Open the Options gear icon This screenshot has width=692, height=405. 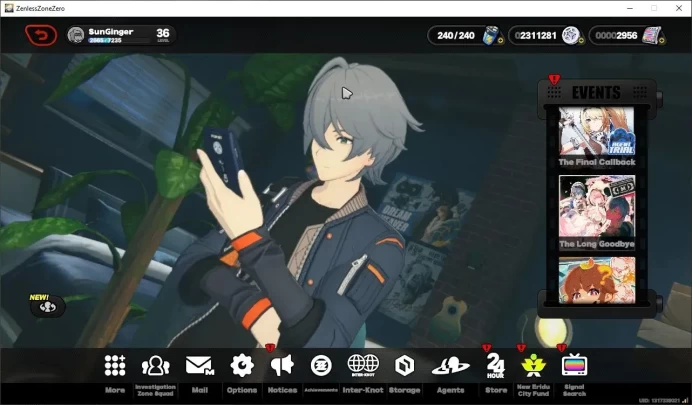[242, 365]
